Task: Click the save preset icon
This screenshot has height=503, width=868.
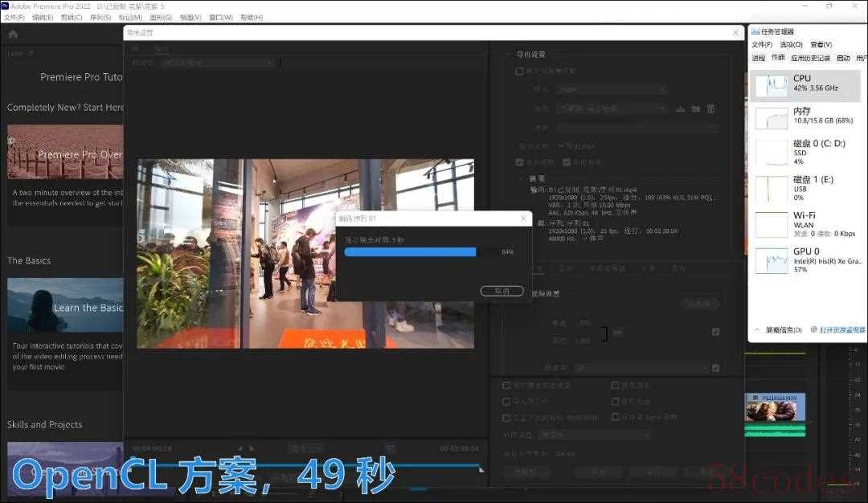Action: point(681,108)
